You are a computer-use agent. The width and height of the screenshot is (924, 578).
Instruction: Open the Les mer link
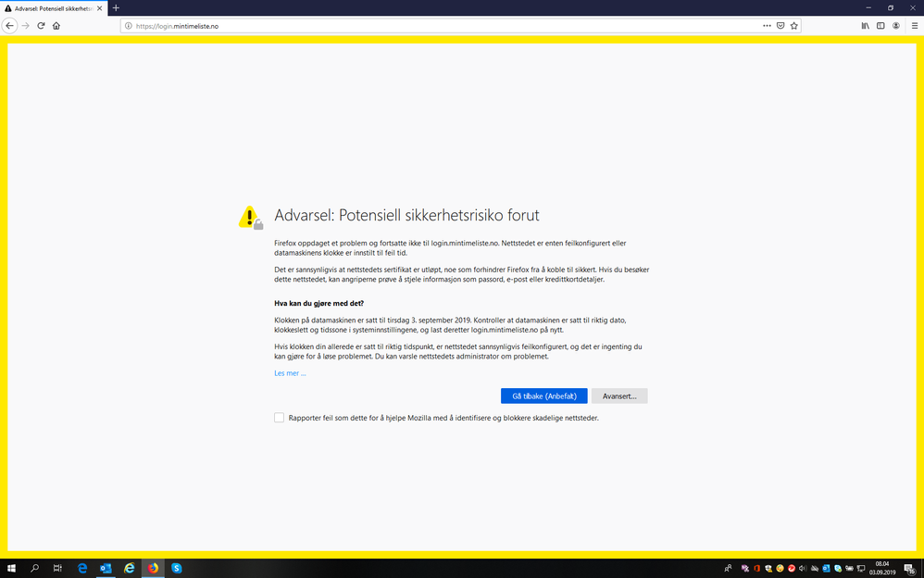(x=290, y=373)
